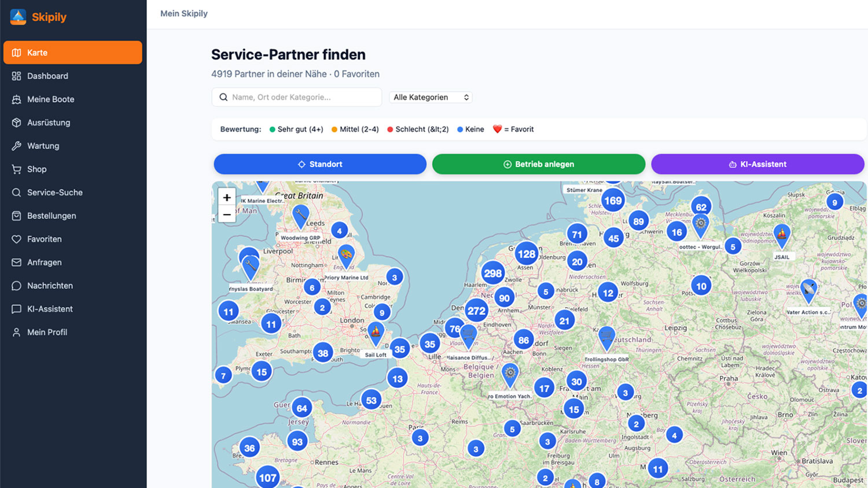Open the Ausrüstung section
This screenshot has height=488, width=868.
73,123
